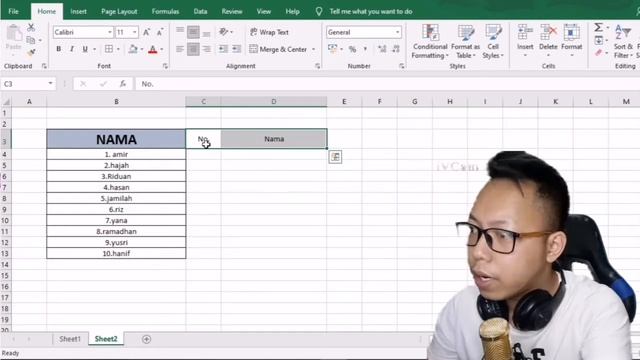Click the Decrease Font Size icon
The width and height of the screenshot is (640, 360).
click(160, 32)
